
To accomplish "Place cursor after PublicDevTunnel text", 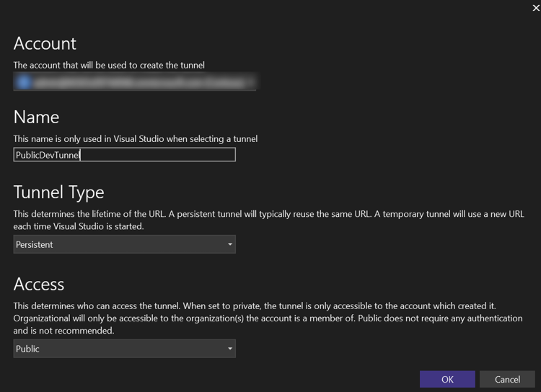I will pos(81,155).
